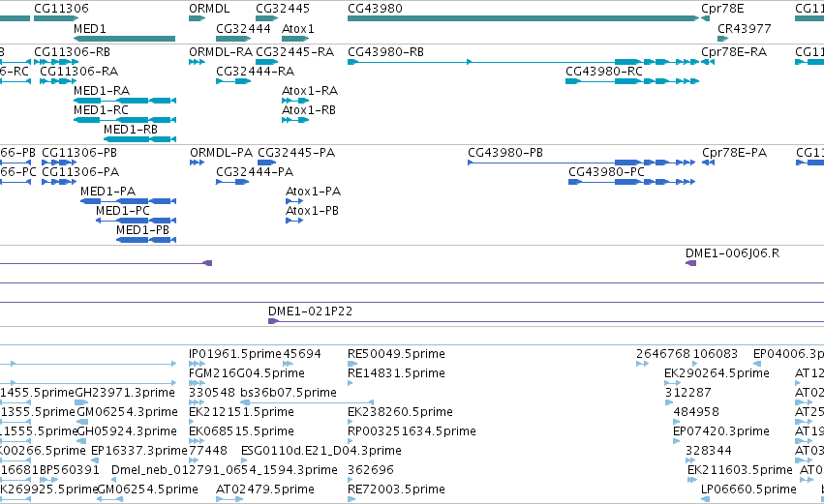The width and height of the screenshot is (824, 504).
Task: Select protein CG32445-PA
Action: point(267,163)
